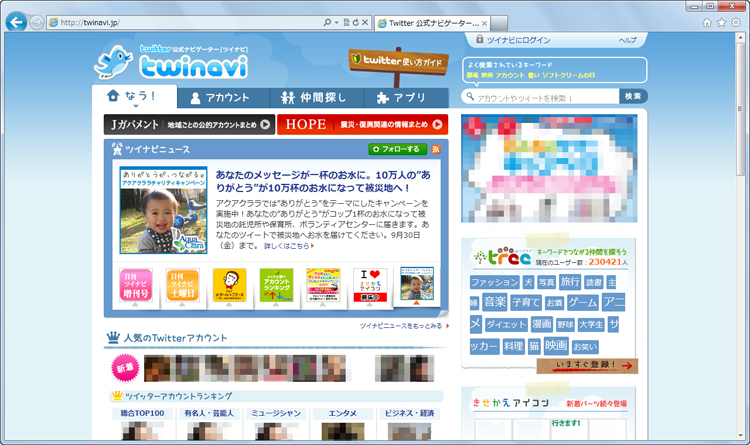Image resolution: width=750 pixels, height=445 pixels.
Task: Select the colorful yellow-pink advertisement news thumbnail
Action: pos(323,285)
